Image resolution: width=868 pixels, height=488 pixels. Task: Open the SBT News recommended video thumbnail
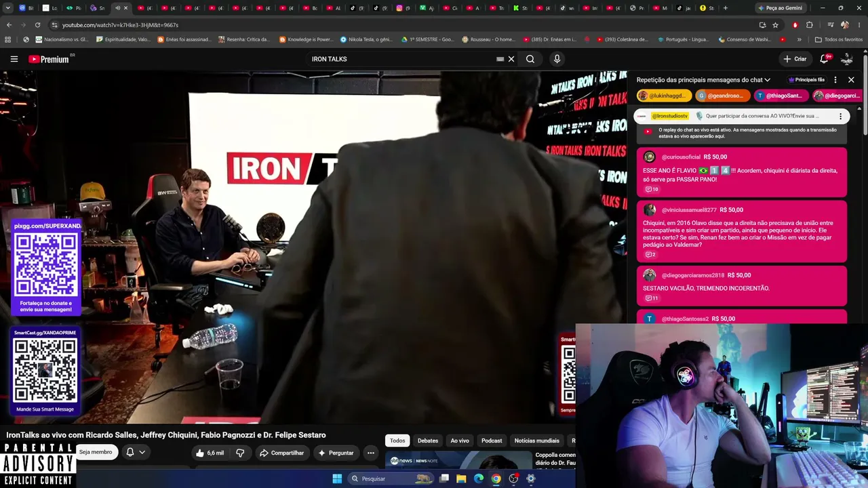point(457,460)
